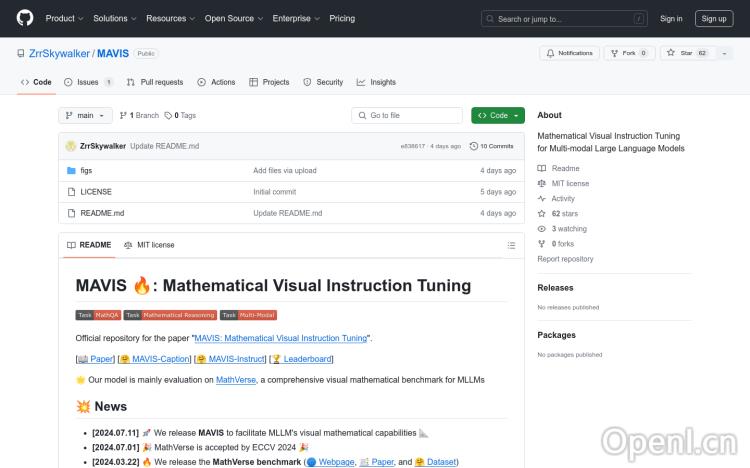The image size is (750, 468).
Task: Open the Pull requests tab
Action: tap(155, 82)
